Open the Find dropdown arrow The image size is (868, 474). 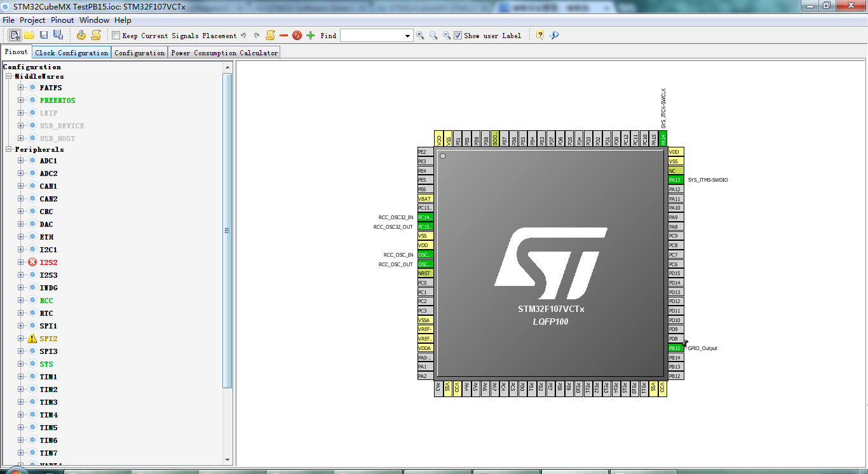pos(408,36)
